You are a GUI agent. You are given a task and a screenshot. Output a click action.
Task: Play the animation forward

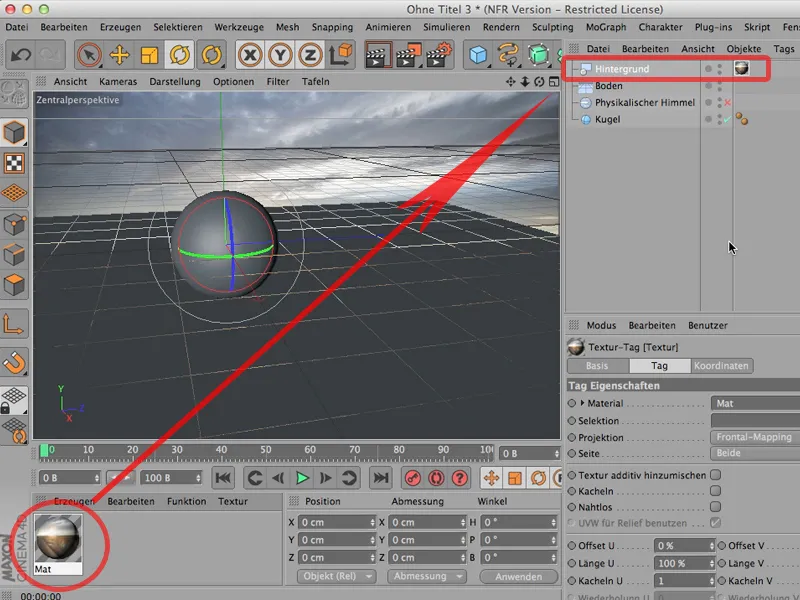coord(302,478)
